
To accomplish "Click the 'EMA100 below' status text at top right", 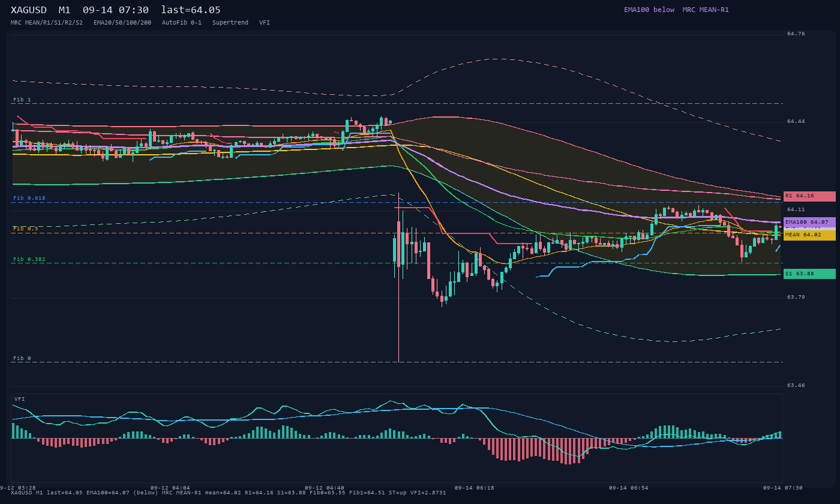I will coord(649,10).
